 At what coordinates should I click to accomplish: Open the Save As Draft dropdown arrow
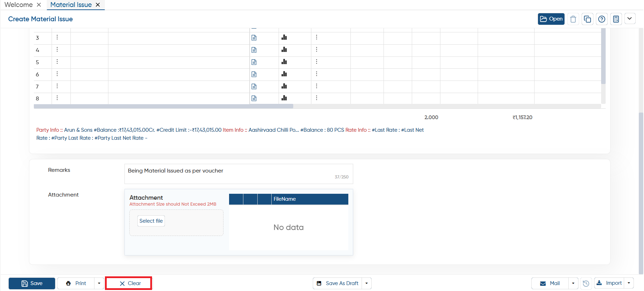point(366,283)
